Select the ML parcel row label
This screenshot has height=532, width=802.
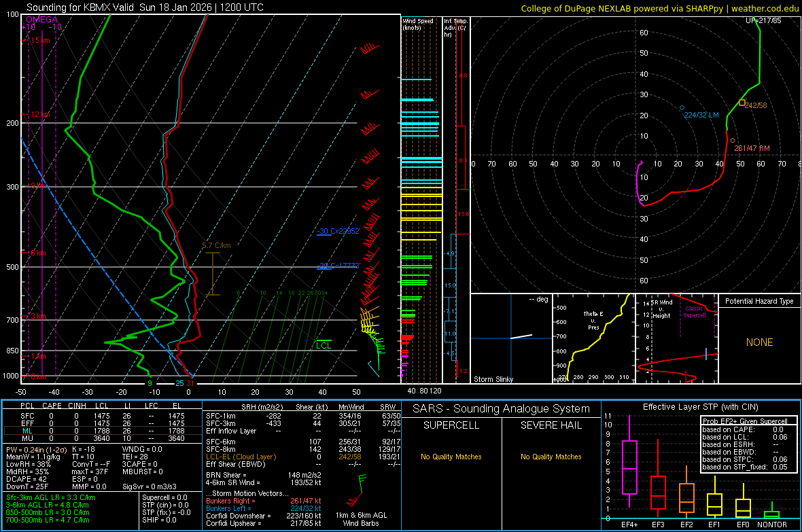pos(27,431)
